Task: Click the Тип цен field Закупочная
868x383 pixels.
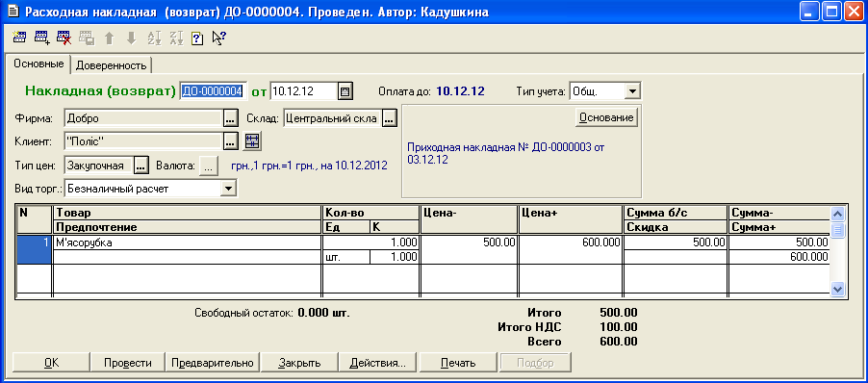Action: tap(98, 165)
